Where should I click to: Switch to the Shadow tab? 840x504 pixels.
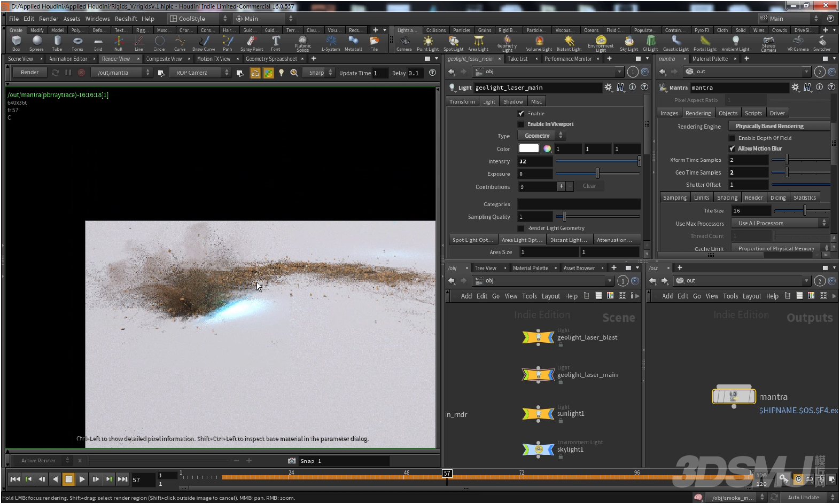tap(513, 101)
